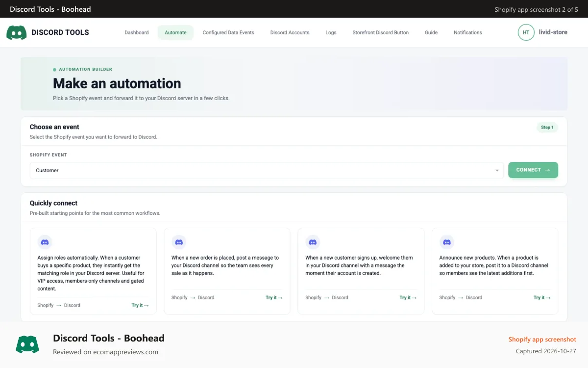
Task: Click the green CONNECT button
Action: pyautogui.click(x=533, y=170)
